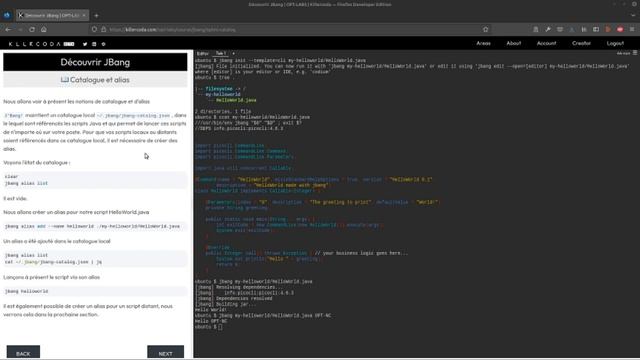
Task: Click the BACK button
Action: (23, 353)
